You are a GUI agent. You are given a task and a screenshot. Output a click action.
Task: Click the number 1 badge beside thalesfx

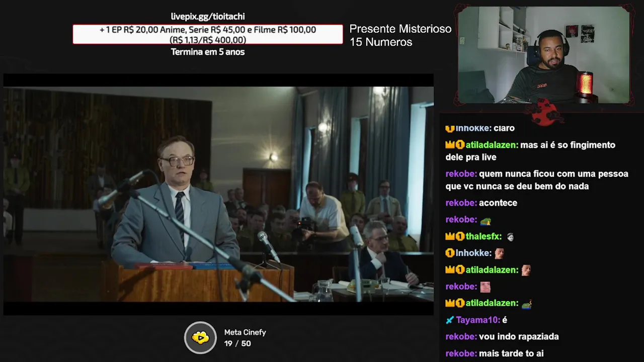pos(460,236)
